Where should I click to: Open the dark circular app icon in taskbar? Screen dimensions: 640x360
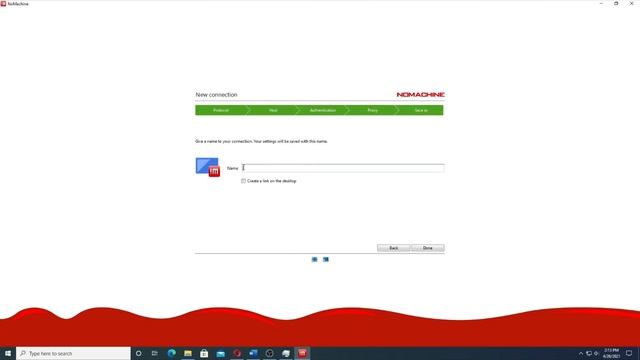pos(269,353)
